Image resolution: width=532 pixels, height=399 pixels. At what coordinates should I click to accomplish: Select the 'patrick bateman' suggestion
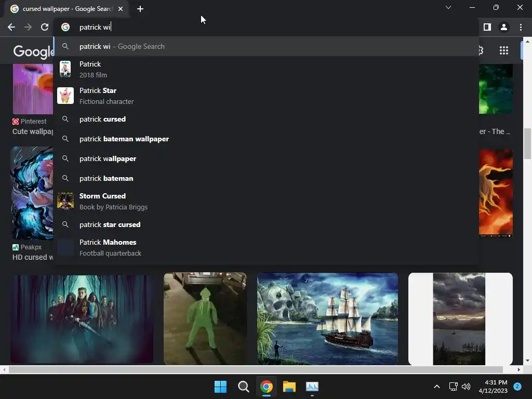266,178
